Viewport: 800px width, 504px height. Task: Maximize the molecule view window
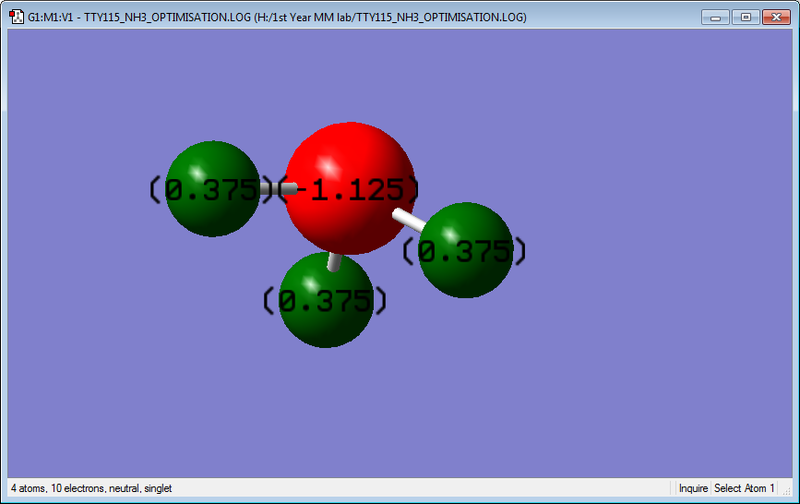[x=745, y=17]
